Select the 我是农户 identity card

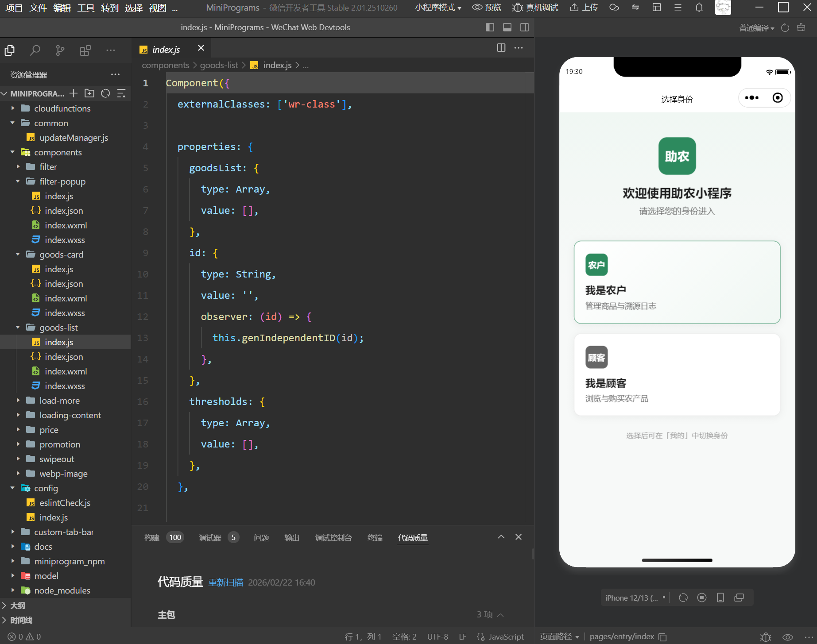pos(677,282)
